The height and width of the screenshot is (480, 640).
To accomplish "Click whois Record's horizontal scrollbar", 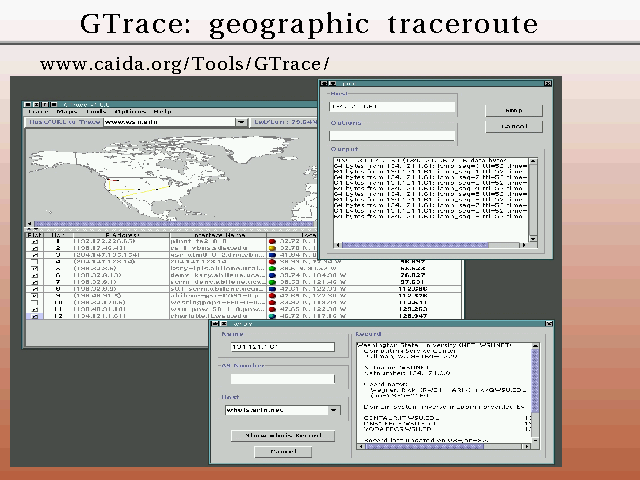I will click(x=424, y=447).
